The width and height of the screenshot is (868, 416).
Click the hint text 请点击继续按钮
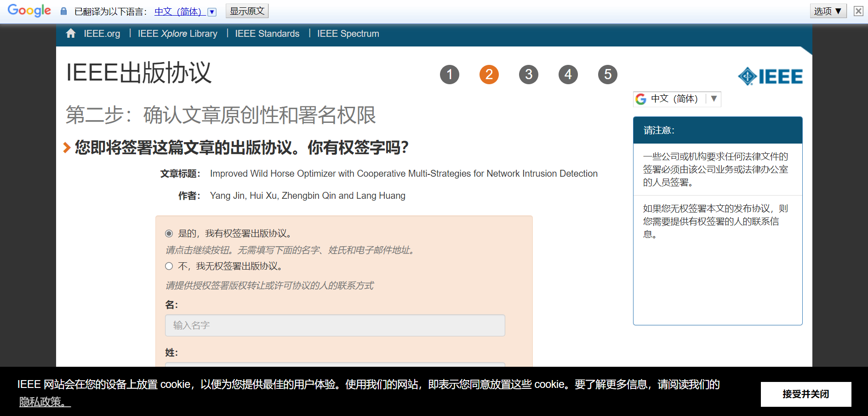[x=291, y=250]
